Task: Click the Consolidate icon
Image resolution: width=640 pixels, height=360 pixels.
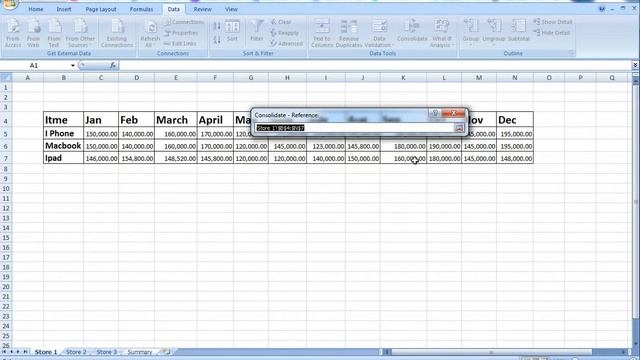Action: 412,31
